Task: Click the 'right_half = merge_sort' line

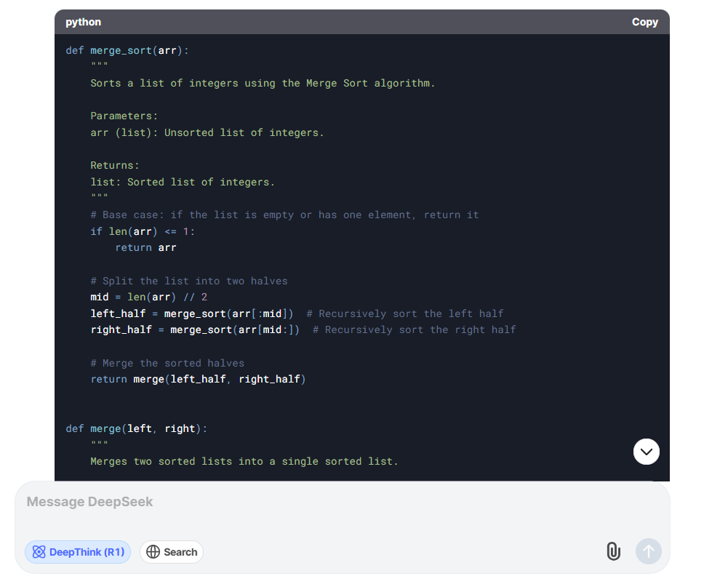Action: 303,330
